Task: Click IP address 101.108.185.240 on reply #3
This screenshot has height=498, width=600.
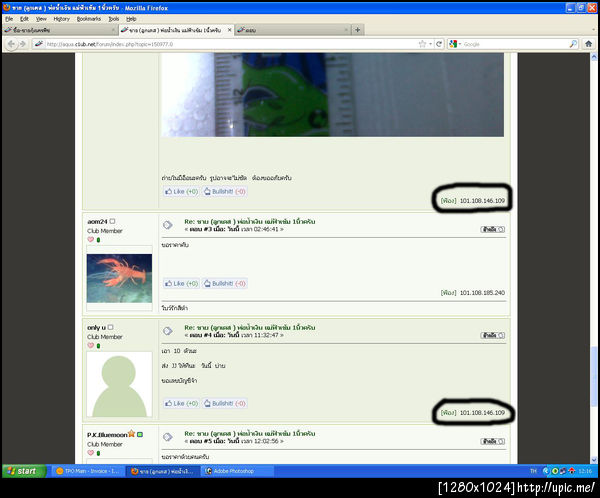Action: click(482, 293)
